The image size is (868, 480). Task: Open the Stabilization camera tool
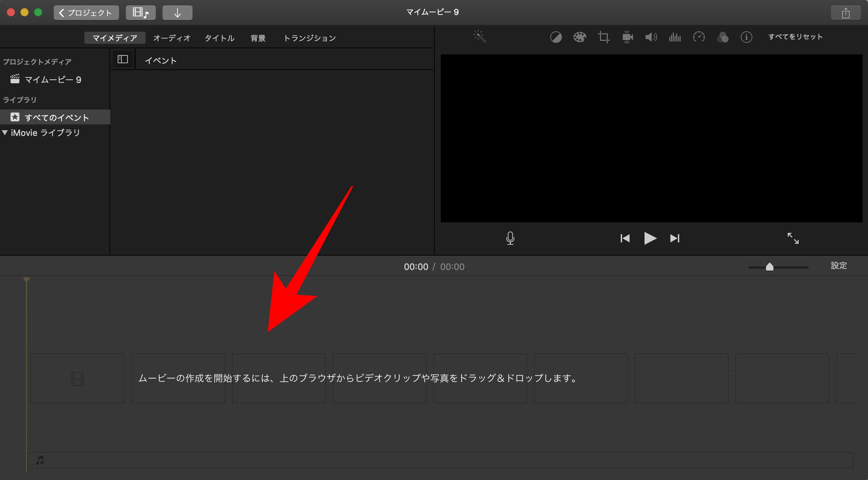pos(627,37)
